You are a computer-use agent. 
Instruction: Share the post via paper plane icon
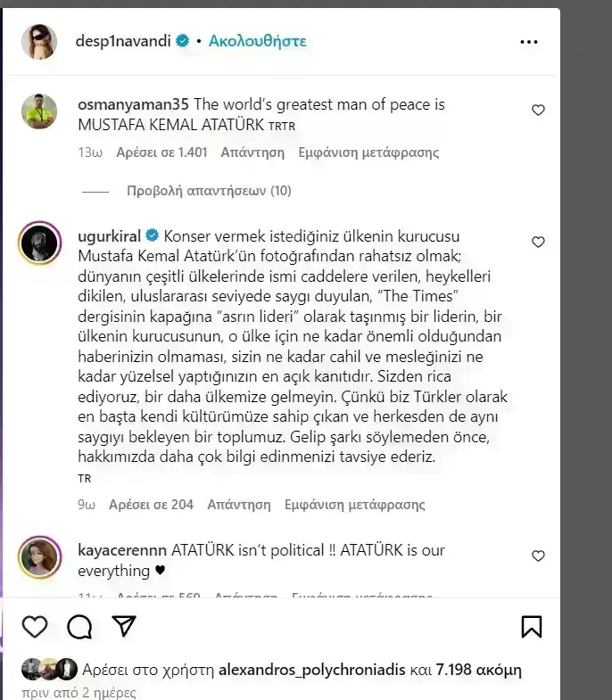click(x=123, y=626)
